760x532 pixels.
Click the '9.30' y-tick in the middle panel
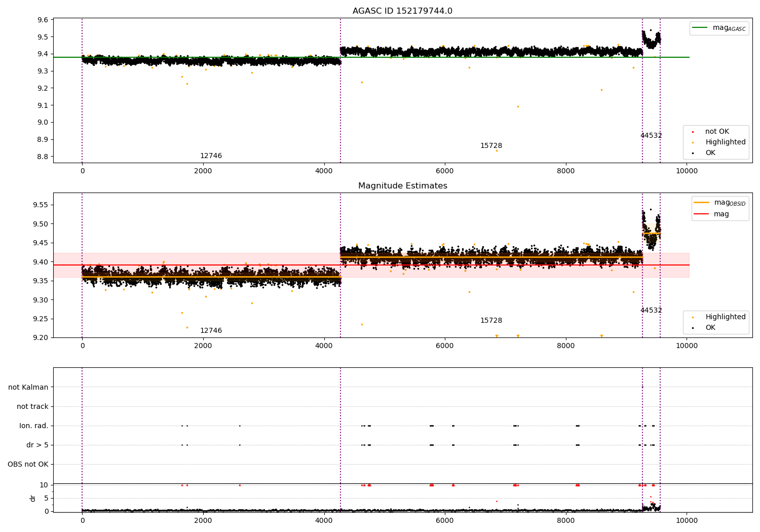click(41, 300)
